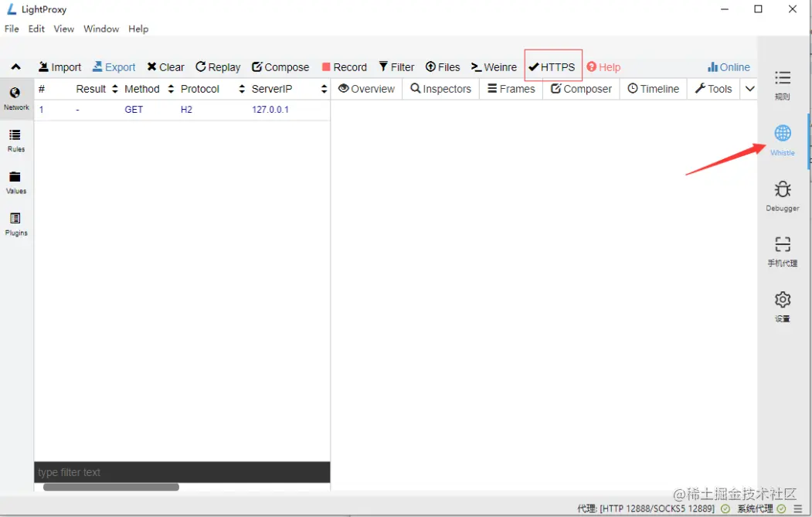Open the 规则 rules icon in right sidebar
This screenshot has width=812, height=517.
783,85
